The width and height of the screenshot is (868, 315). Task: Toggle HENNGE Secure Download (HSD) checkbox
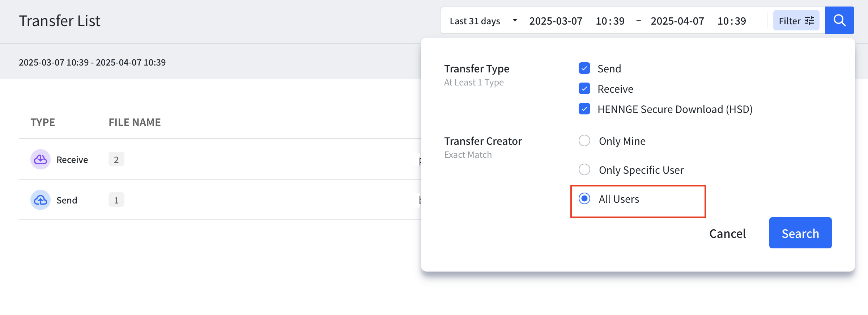[584, 109]
